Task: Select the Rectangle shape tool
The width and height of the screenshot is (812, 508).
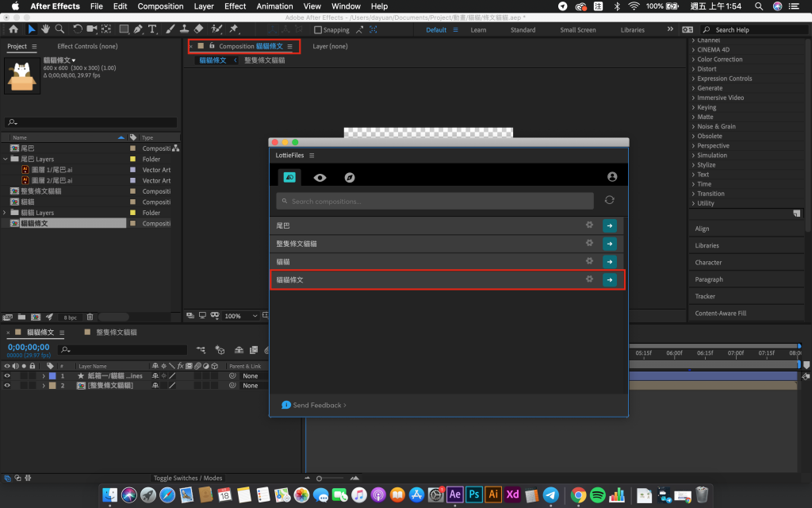Action: pos(124,29)
